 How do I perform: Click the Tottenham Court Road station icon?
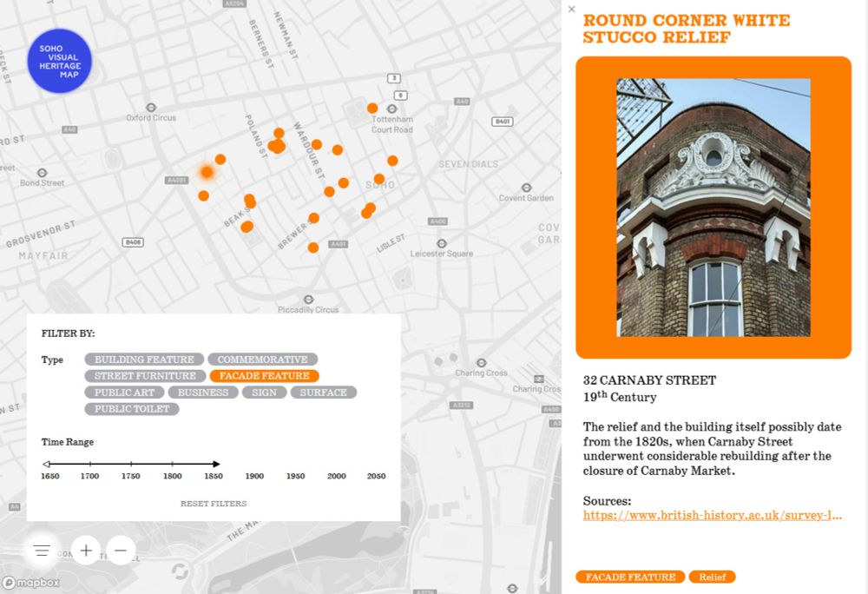point(392,109)
